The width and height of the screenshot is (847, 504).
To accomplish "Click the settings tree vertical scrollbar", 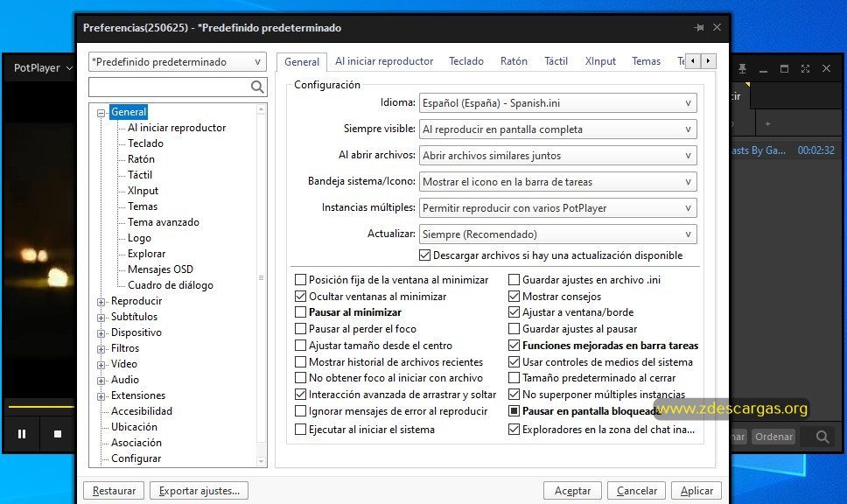I will pyautogui.click(x=261, y=285).
